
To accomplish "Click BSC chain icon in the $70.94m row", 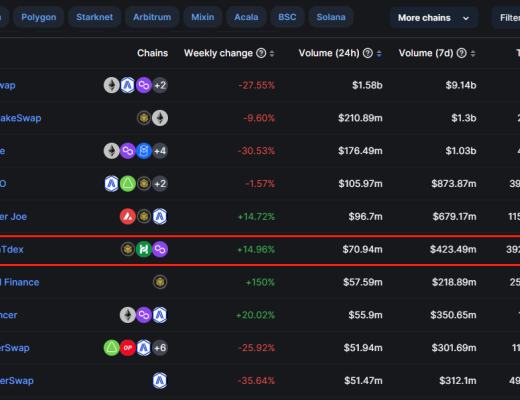I will pos(128,249).
